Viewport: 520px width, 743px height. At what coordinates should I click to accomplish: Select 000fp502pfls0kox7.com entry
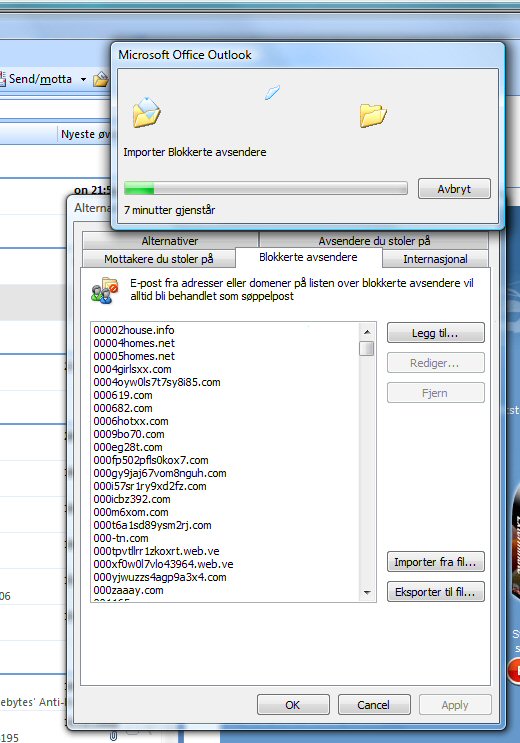151,460
